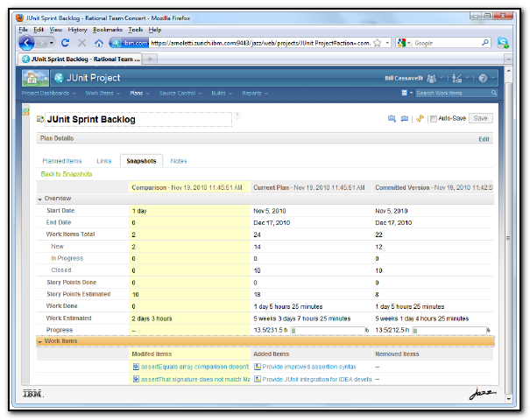Open the team members people icon

[431, 79]
